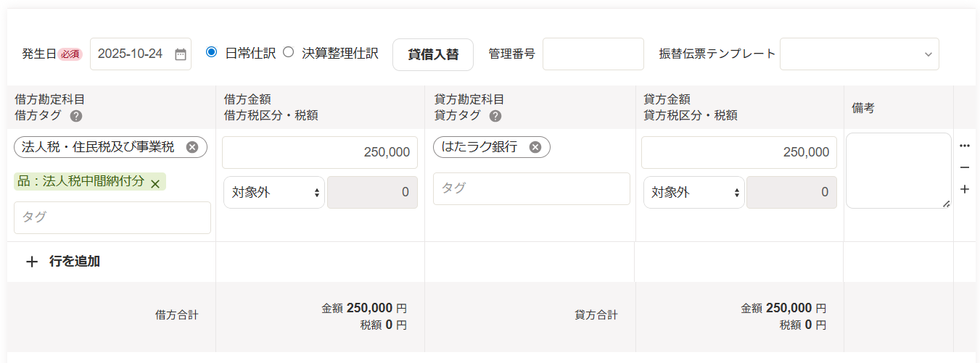980x363 pixels.
Task: Remove this journal row with minus icon
Action: click(964, 167)
